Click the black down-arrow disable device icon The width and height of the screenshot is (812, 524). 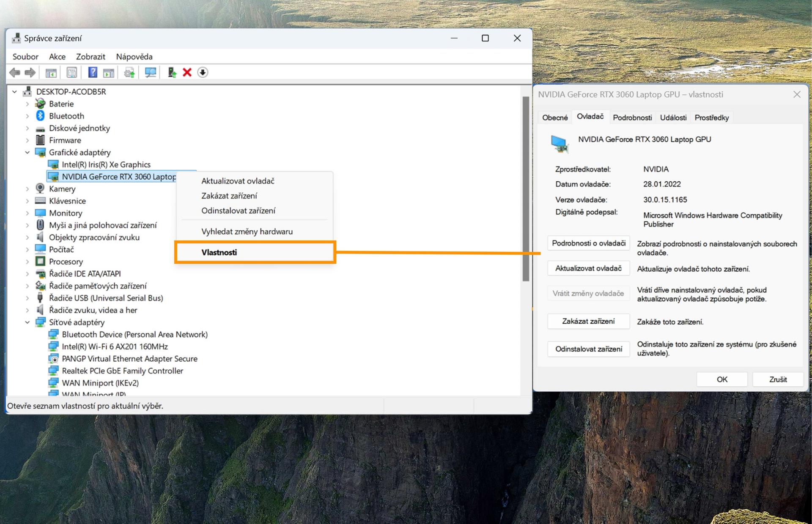(203, 73)
